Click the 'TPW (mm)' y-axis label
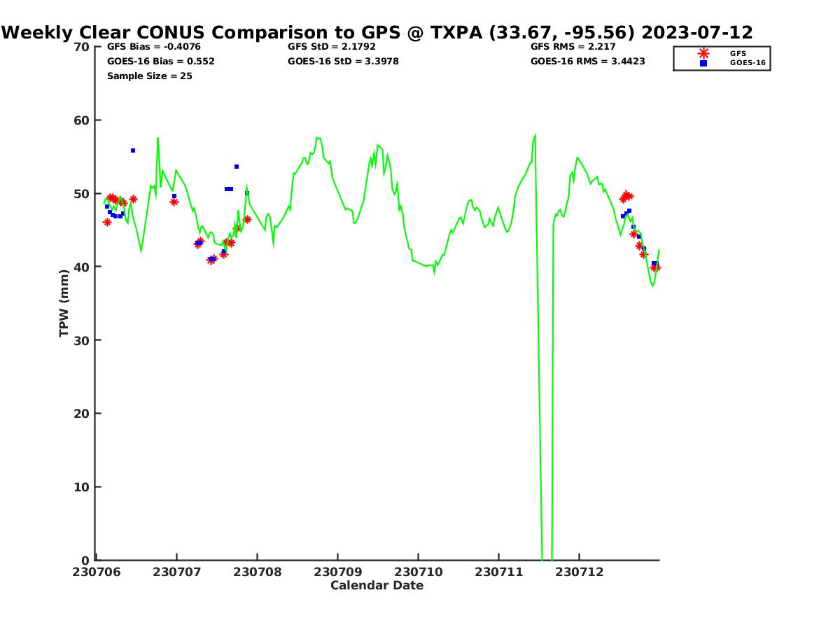Viewport: 840px width, 630px height. (64, 303)
